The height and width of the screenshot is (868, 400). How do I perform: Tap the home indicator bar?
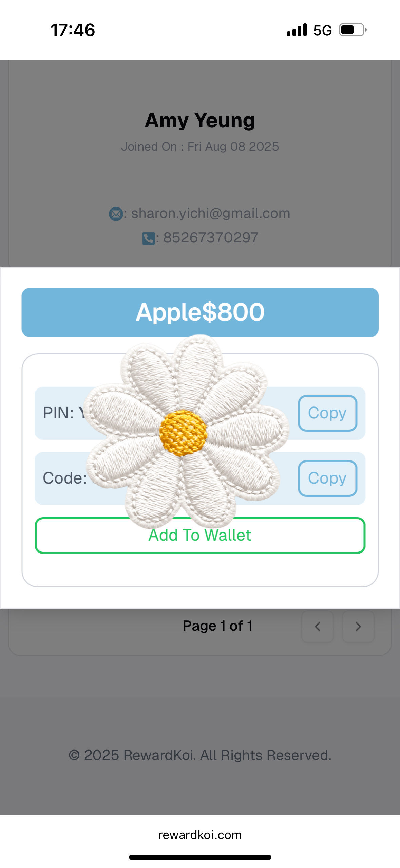pos(200,857)
